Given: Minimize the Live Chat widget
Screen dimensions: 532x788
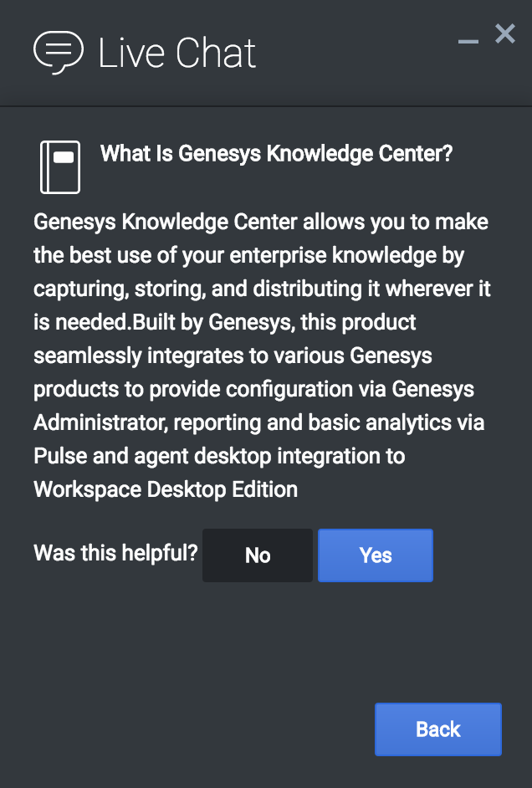Looking at the screenshot, I should tap(468, 41).
